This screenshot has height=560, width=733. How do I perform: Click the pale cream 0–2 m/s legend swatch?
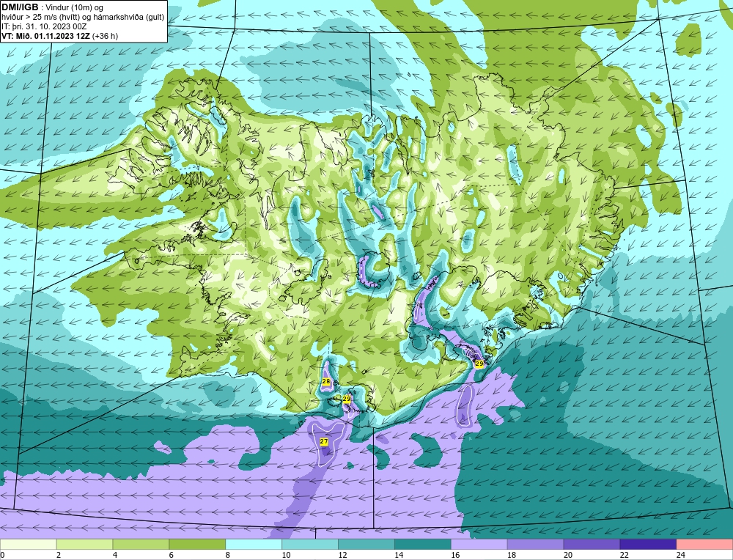tap(29, 544)
